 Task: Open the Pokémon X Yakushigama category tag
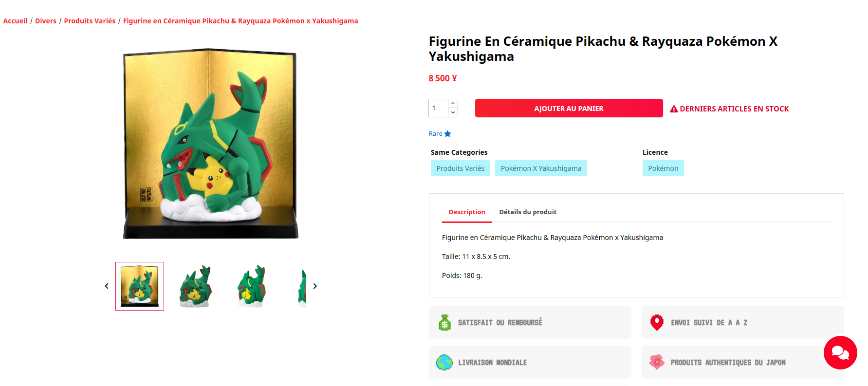[x=541, y=168]
